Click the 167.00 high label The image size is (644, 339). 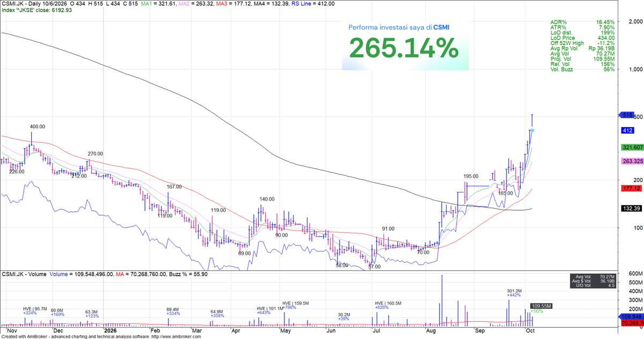click(x=174, y=187)
